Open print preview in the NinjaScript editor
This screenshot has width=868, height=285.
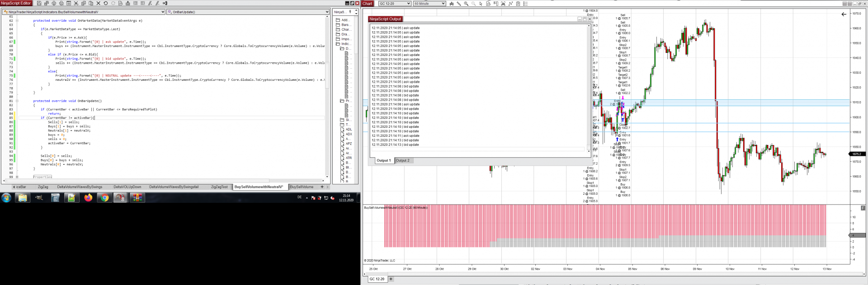coord(61,3)
